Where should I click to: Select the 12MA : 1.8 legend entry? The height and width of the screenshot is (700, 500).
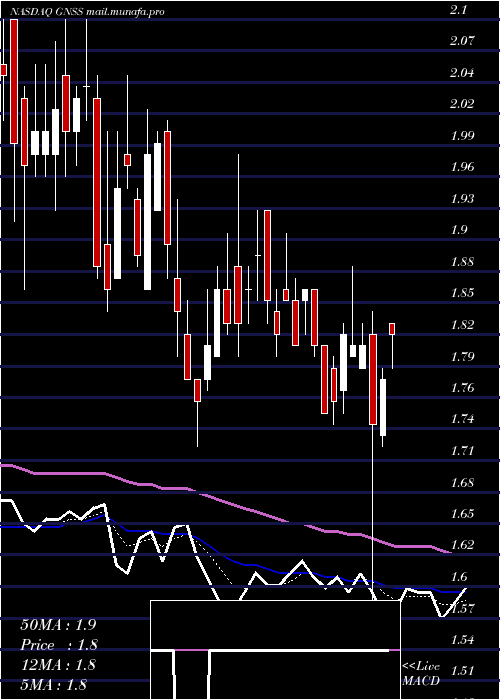[58, 665]
